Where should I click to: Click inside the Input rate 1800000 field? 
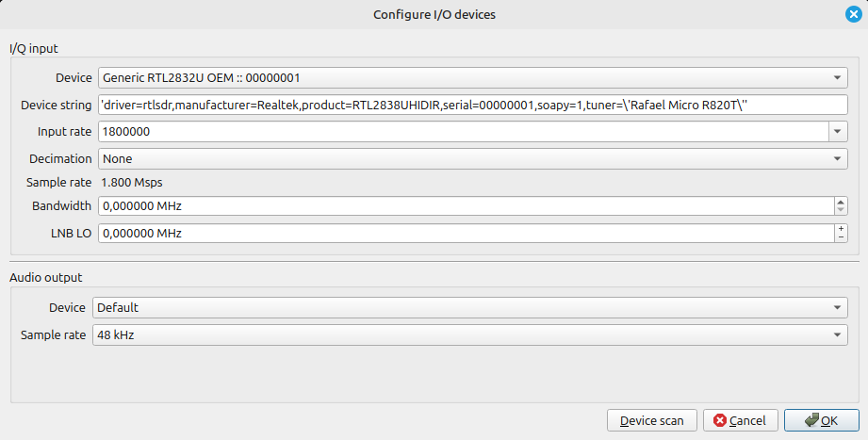coord(464,132)
